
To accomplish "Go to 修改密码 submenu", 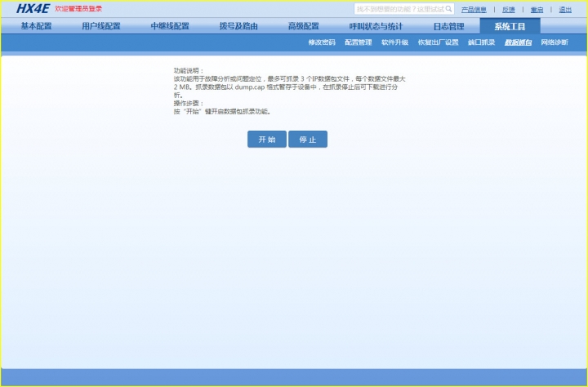I will click(x=322, y=42).
